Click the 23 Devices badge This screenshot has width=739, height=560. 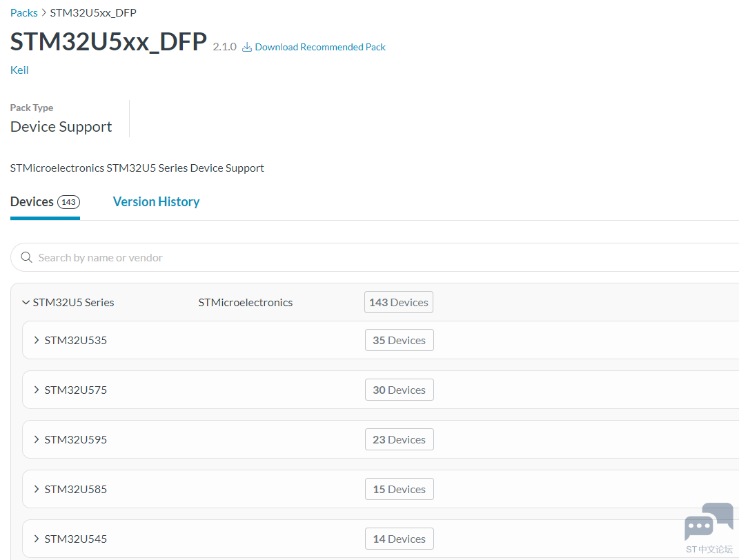[x=400, y=439]
